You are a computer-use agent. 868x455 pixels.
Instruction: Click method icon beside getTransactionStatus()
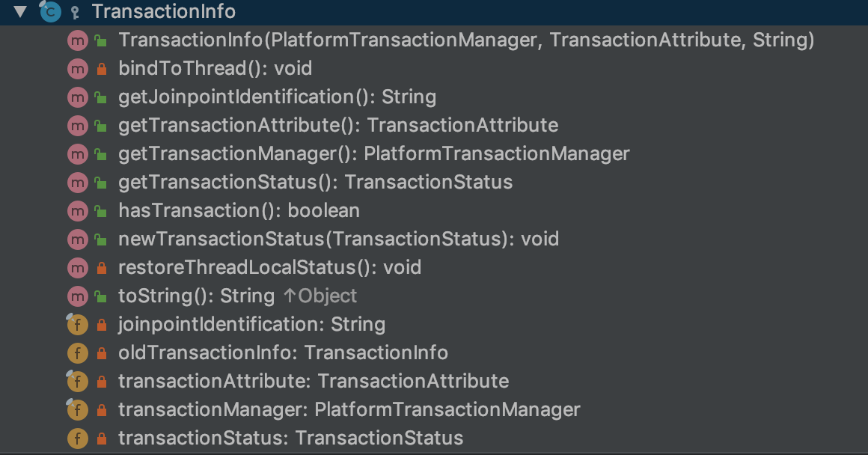click(x=78, y=182)
